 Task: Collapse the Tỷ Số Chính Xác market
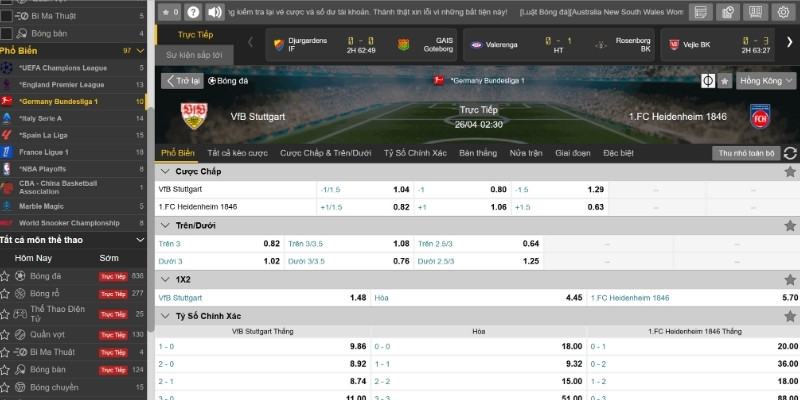click(165, 316)
